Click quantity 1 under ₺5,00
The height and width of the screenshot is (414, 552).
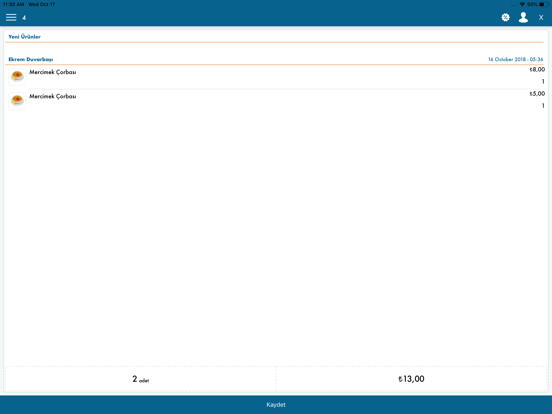[x=543, y=106]
